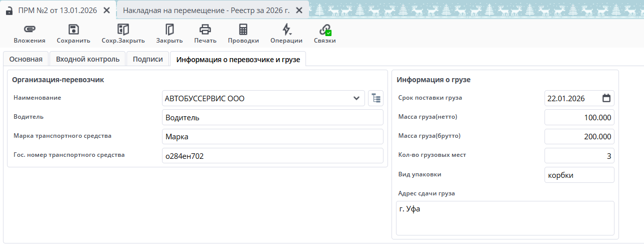The width and height of the screenshot is (644, 250).
Task: Click the Сохранить save icon
Action: tap(73, 30)
